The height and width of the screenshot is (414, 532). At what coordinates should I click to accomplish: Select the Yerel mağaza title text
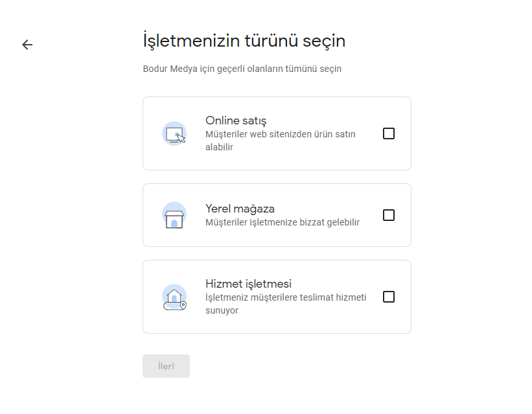240,209
